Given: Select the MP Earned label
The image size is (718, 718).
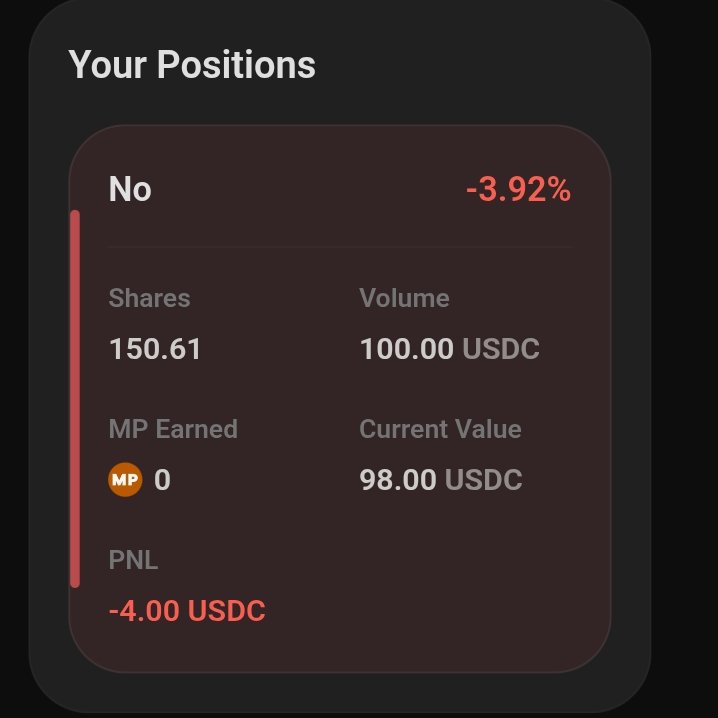Looking at the screenshot, I should (x=173, y=429).
